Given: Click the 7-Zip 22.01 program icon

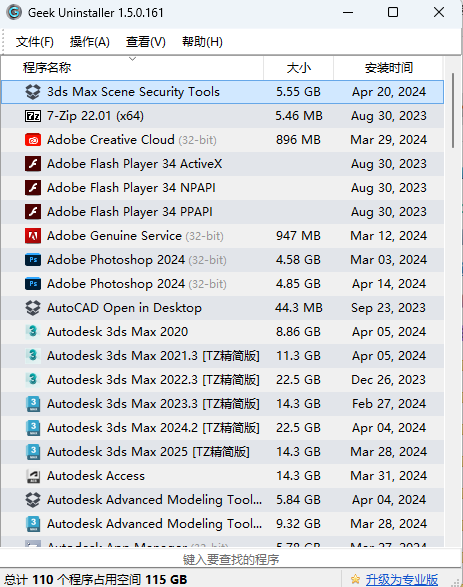Looking at the screenshot, I should [33, 116].
